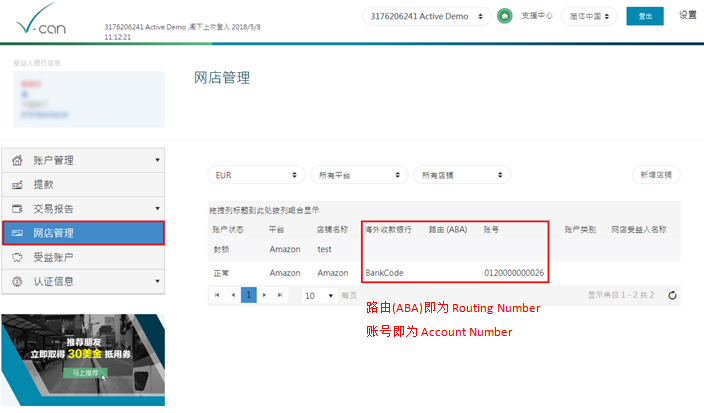
Task: Go to first page of table
Action: 217,295
